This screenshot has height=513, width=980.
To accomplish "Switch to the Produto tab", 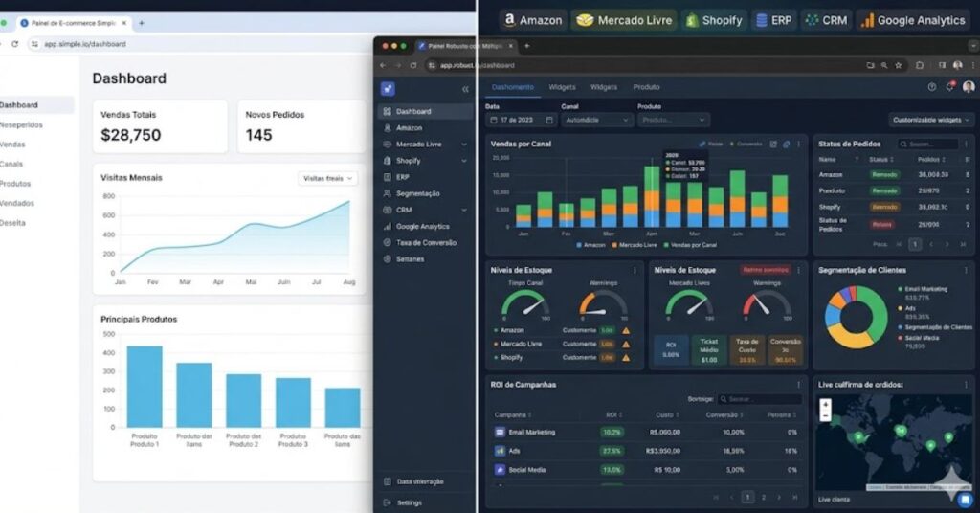I will [646, 87].
